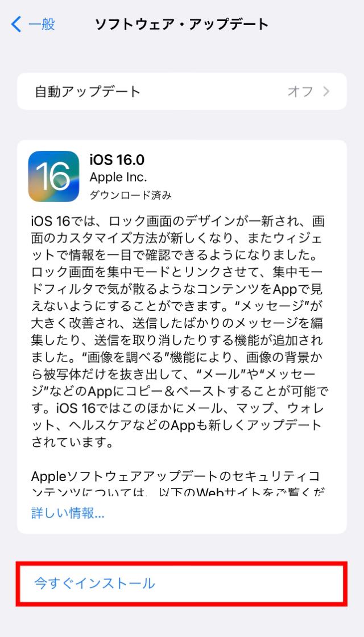
Task: Expand 自動アップデート via the gray chevron
Action: [326, 92]
